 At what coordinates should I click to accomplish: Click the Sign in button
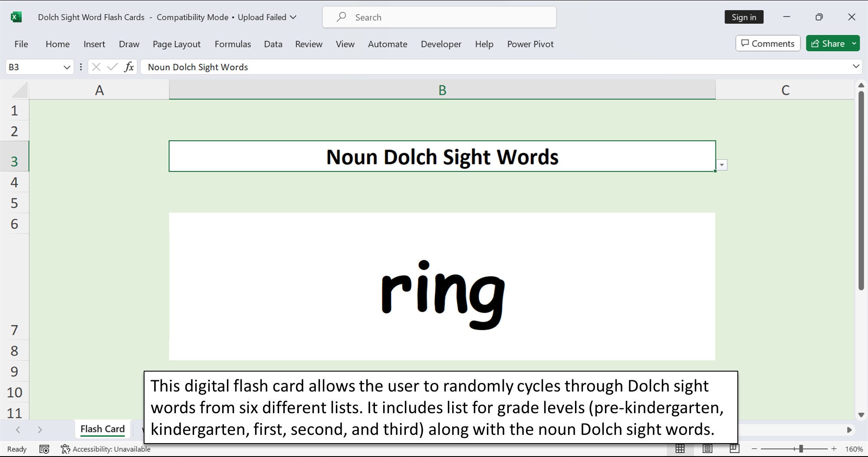pos(744,17)
